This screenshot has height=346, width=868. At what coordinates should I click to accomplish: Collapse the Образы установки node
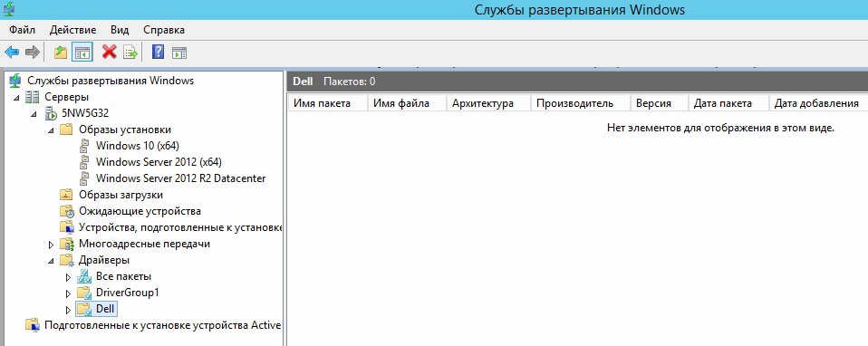coord(51,130)
